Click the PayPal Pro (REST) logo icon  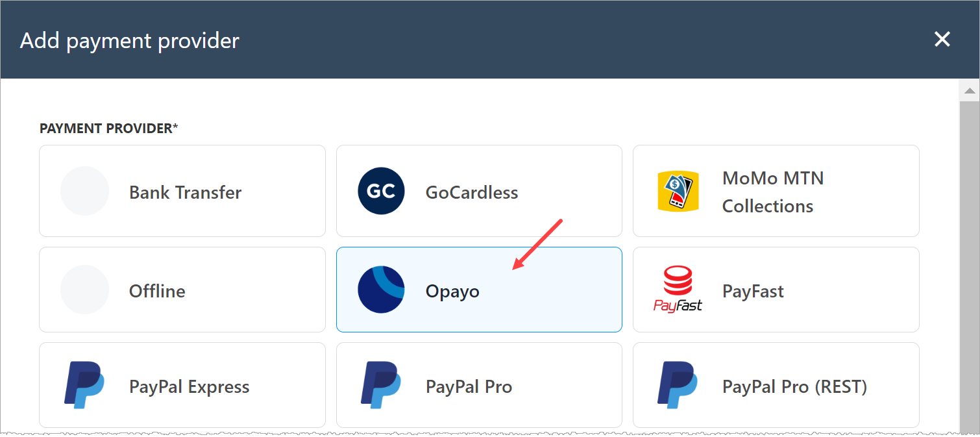click(x=678, y=385)
